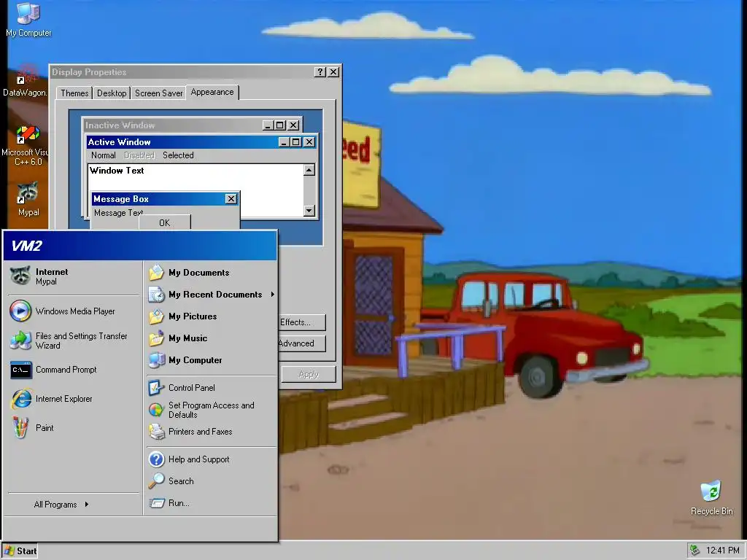Click the taskbar clock showing 12:41 PM
Image resolution: width=747 pixels, height=560 pixels.
click(x=723, y=551)
